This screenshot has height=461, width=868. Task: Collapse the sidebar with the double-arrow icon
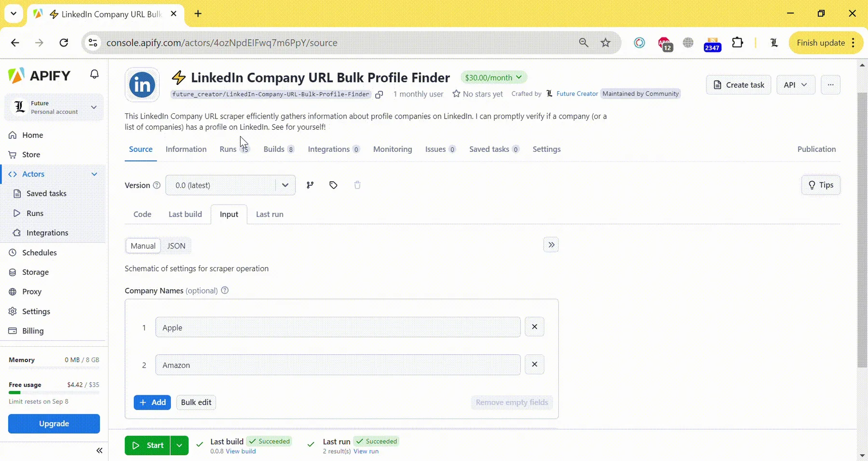pos(99,450)
